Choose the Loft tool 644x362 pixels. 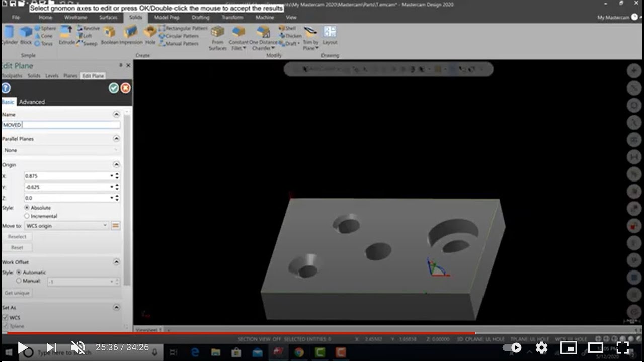(85, 36)
